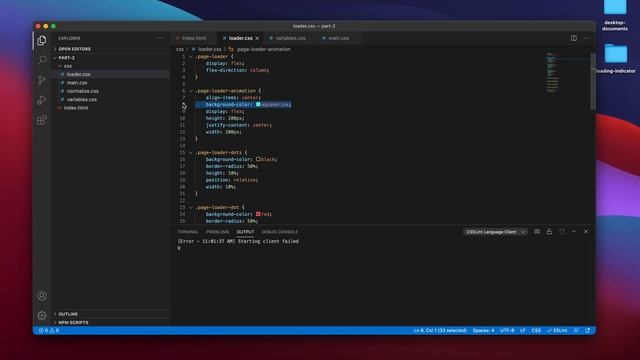
Task: Open the Manage gear icon
Action: pos(42,316)
